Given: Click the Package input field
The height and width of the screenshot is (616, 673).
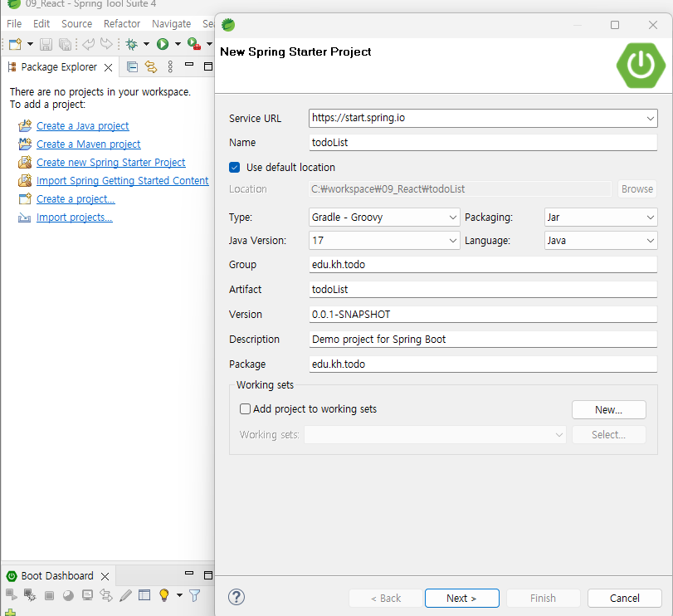Looking at the screenshot, I should [483, 364].
